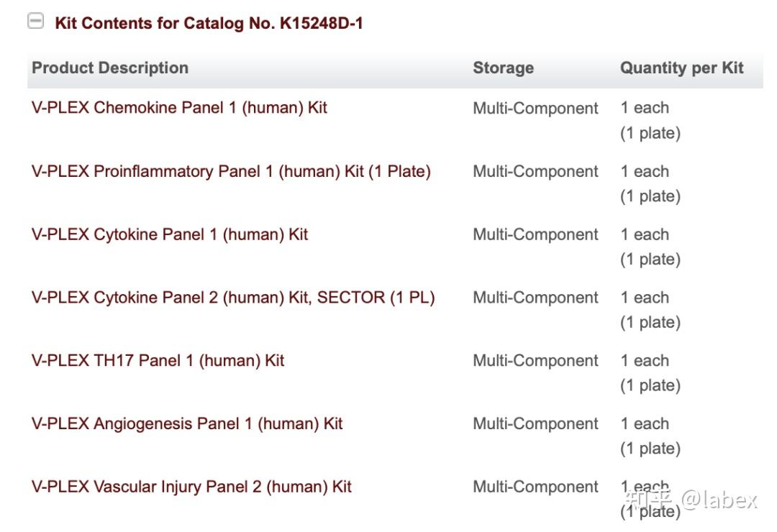The width and height of the screenshot is (777, 532).
Task: Click Multi-Component storage for Angiogenesis Panel 1 row
Action: click(535, 424)
